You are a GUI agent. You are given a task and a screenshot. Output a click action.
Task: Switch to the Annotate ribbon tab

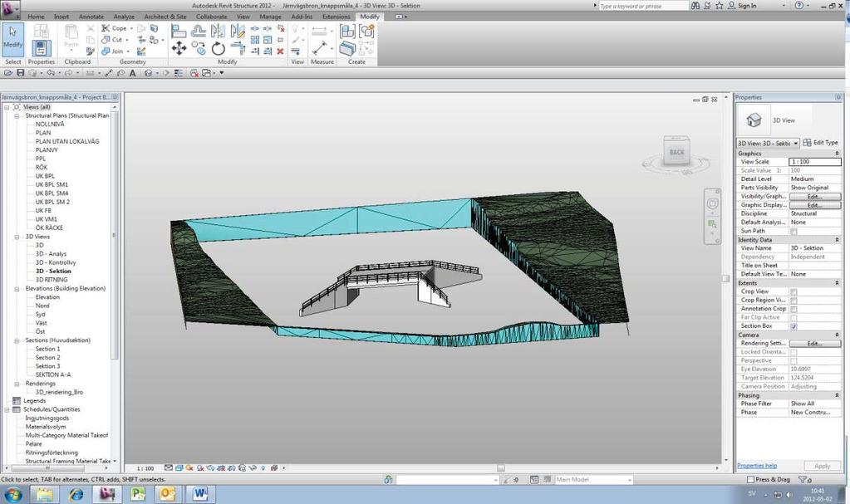tap(91, 17)
